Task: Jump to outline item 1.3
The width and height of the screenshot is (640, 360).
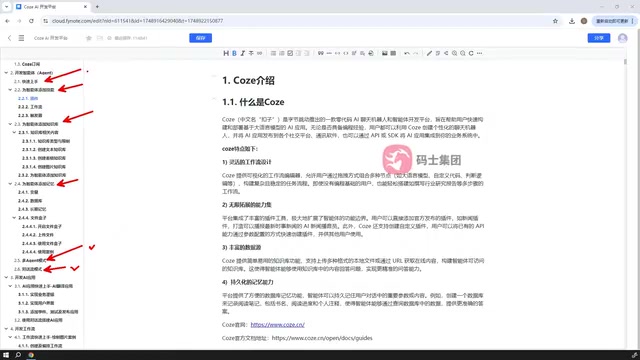Action: coord(27,64)
